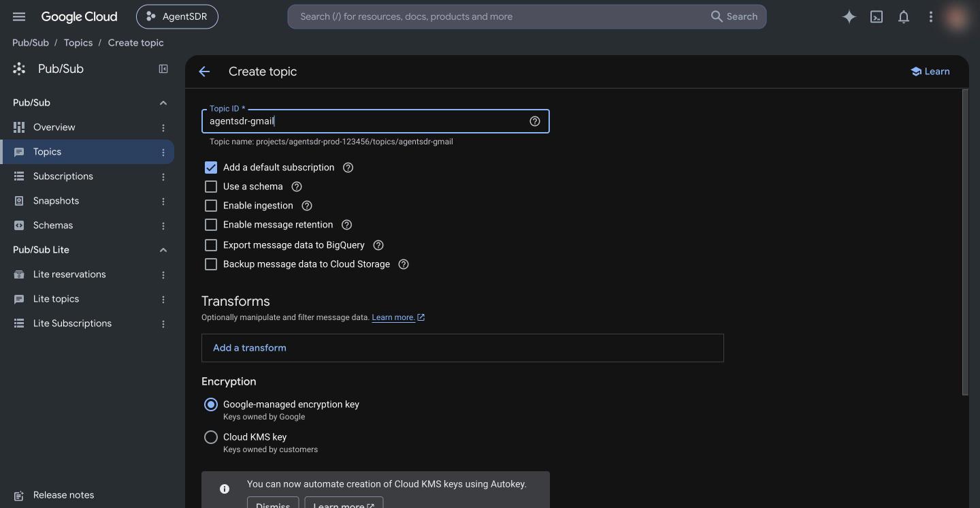Click the magnifier Search button
980x508 pixels.
(x=734, y=16)
